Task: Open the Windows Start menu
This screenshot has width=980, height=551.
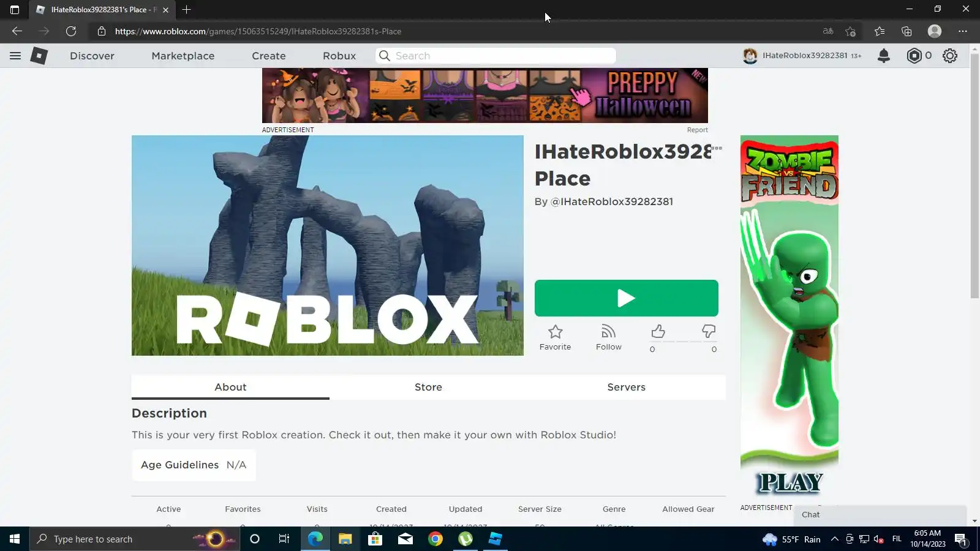Action: pos(15,539)
